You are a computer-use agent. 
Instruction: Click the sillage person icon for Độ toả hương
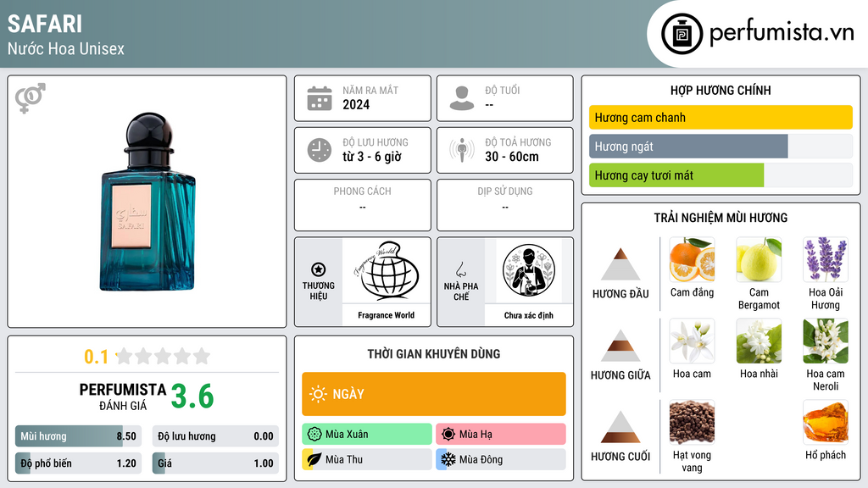click(462, 150)
